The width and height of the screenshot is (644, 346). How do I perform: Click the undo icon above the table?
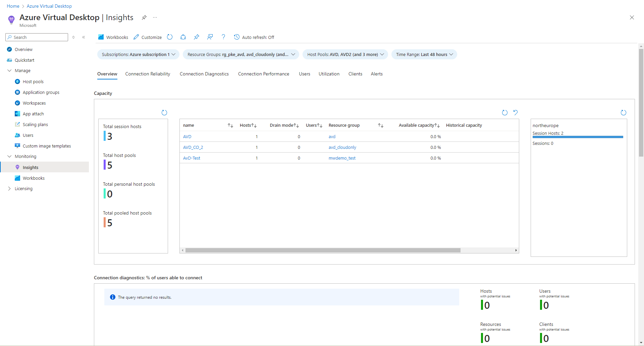click(516, 113)
